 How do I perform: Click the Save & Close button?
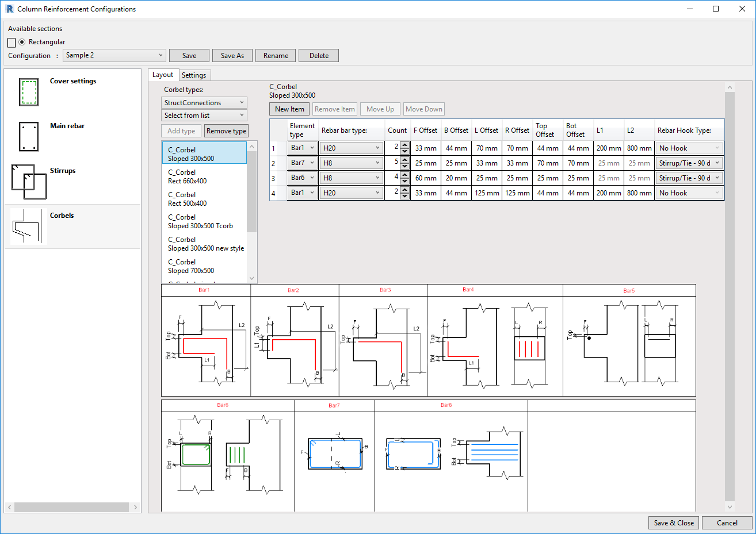(x=673, y=523)
